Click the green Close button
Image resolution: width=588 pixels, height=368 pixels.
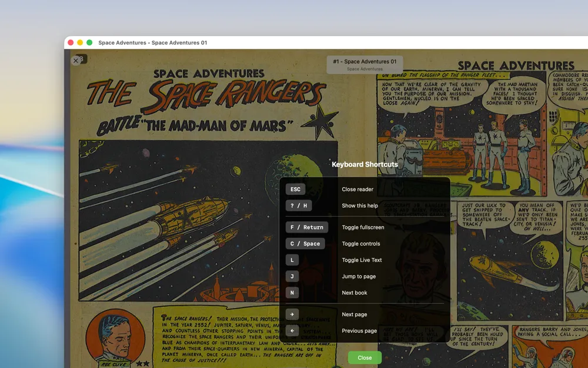click(365, 357)
